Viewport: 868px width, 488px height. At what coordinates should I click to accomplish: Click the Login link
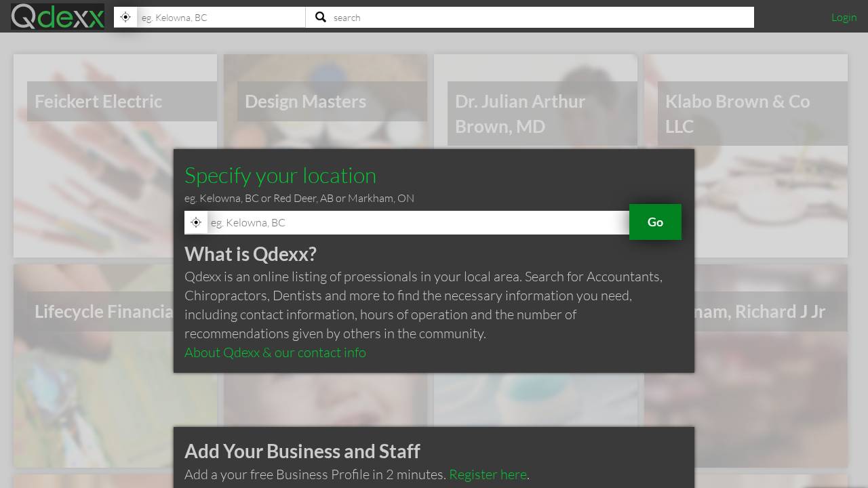click(x=844, y=17)
